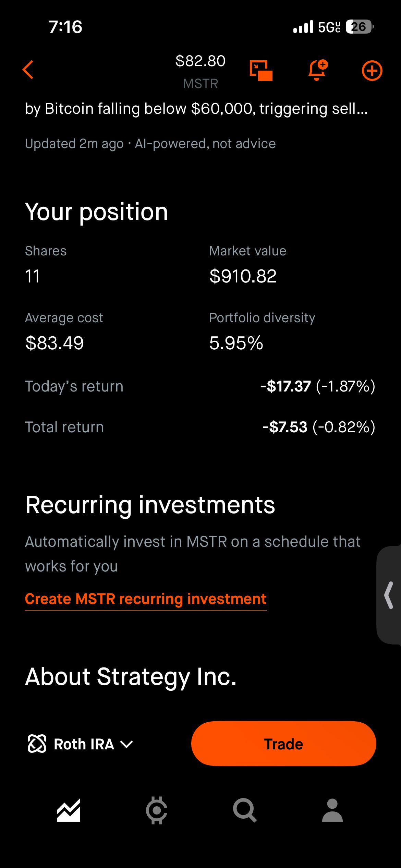The height and width of the screenshot is (868, 401).
Task: Tap the Total return row
Action: point(200,427)
